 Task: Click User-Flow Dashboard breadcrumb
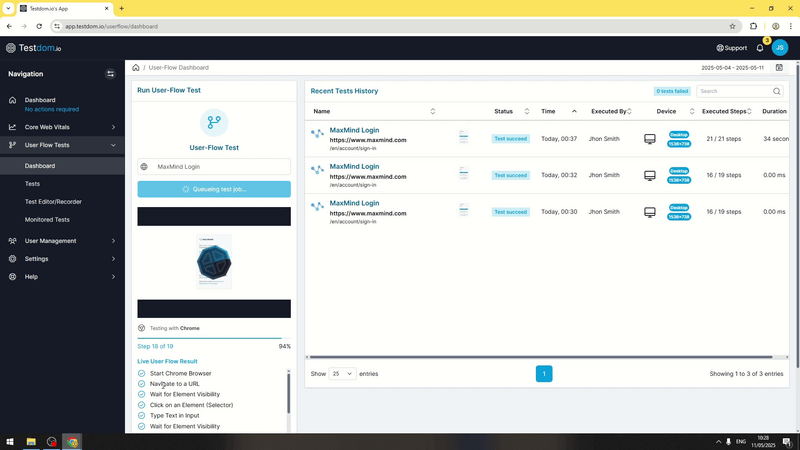pos(179,67)
